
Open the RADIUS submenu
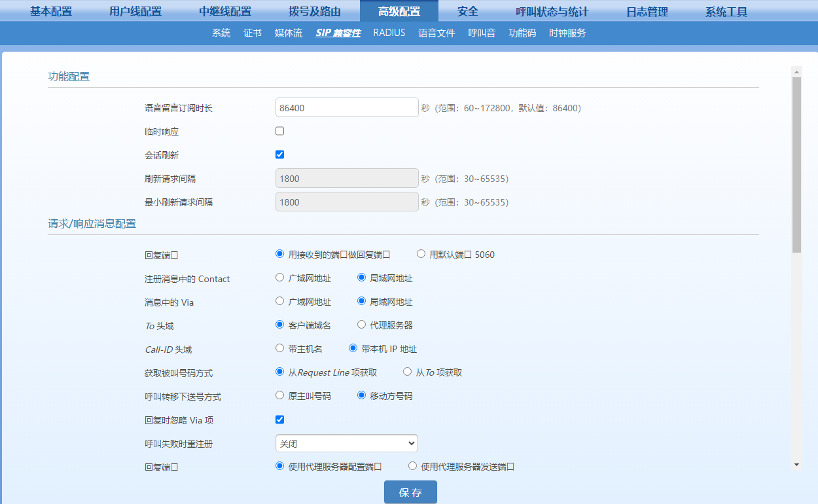[389, 33]
